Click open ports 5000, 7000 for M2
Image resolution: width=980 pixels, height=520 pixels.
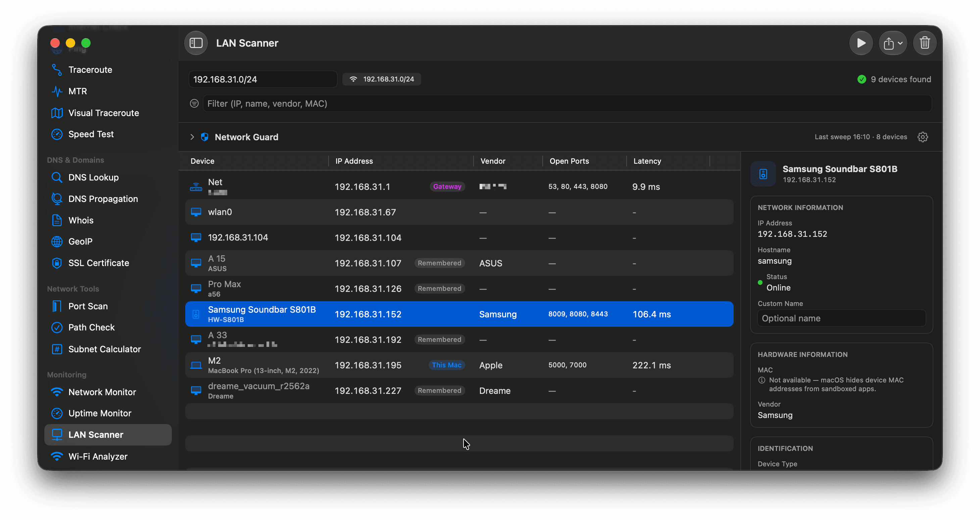pos(567,365)
